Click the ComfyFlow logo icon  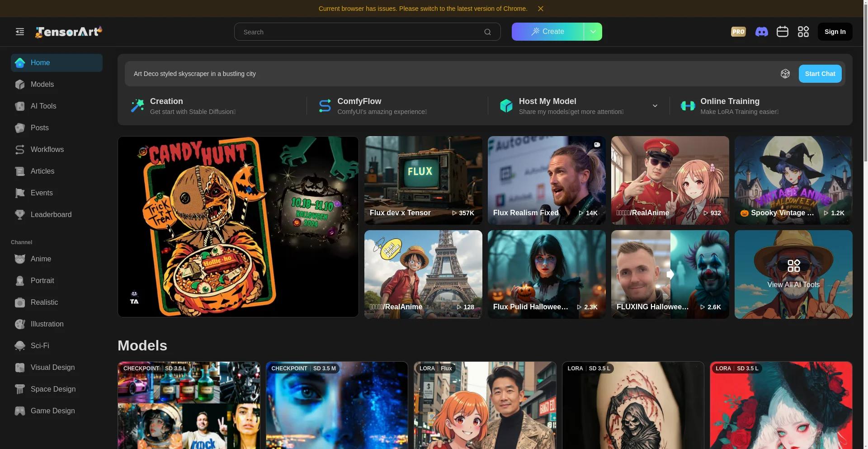[x=325, y=106]
